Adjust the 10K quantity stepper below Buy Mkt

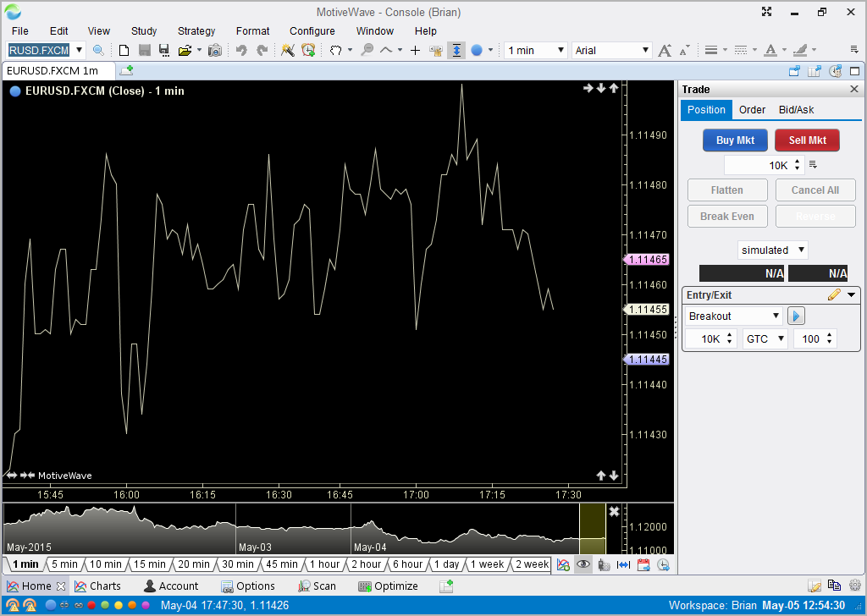(x=797, y=165)
